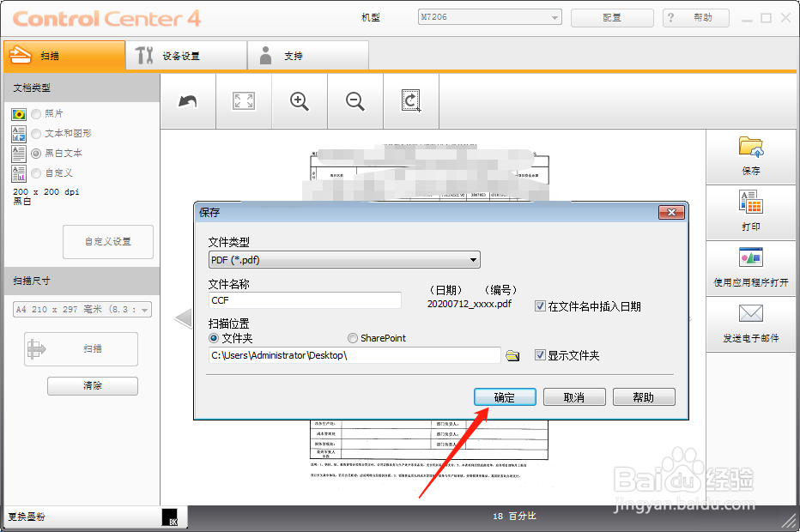Zoom out of the scanned preview
The width and height of the screenshot is (800, 532).
(355, 100)
